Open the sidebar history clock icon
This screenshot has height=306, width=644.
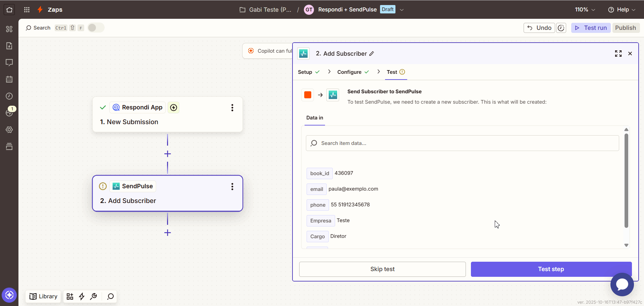9,96
